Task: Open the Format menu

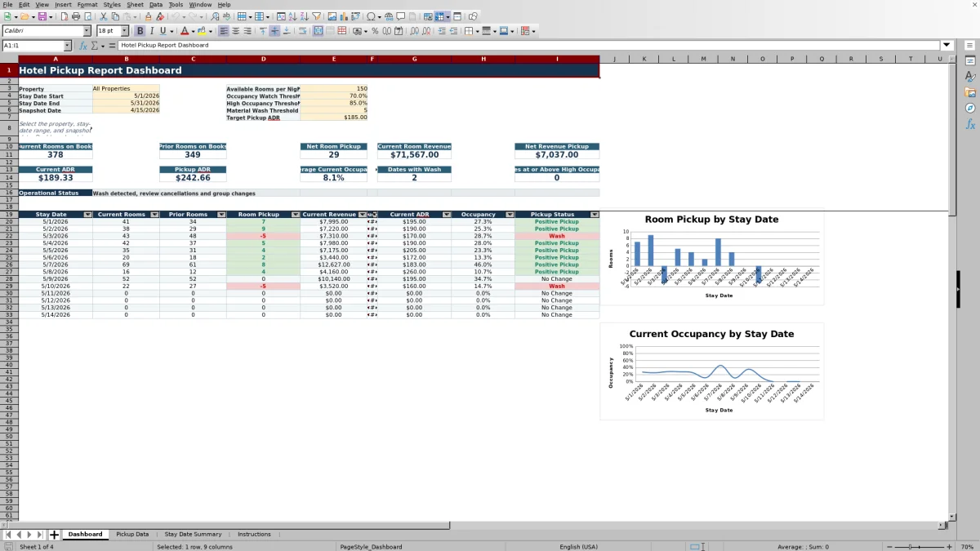Action: click(x=87, y=4)
